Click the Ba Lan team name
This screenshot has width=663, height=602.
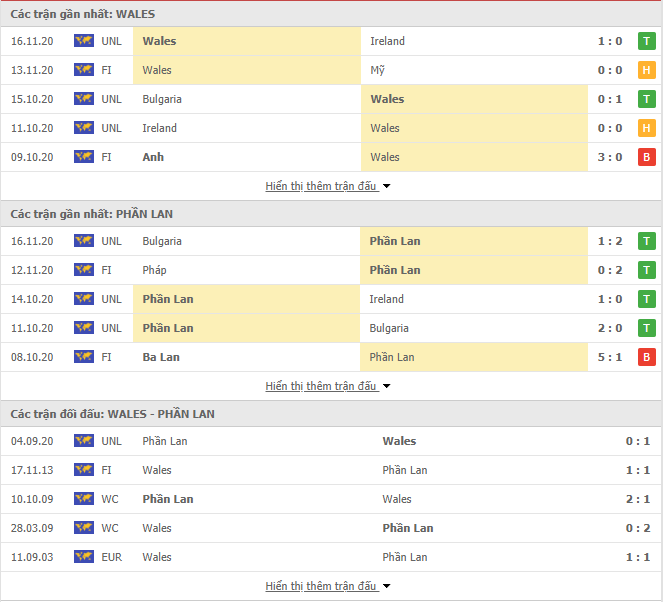tap(161, 357)
